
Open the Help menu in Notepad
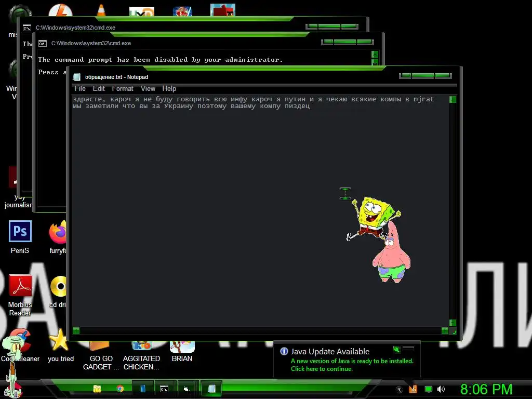point(169,88)
